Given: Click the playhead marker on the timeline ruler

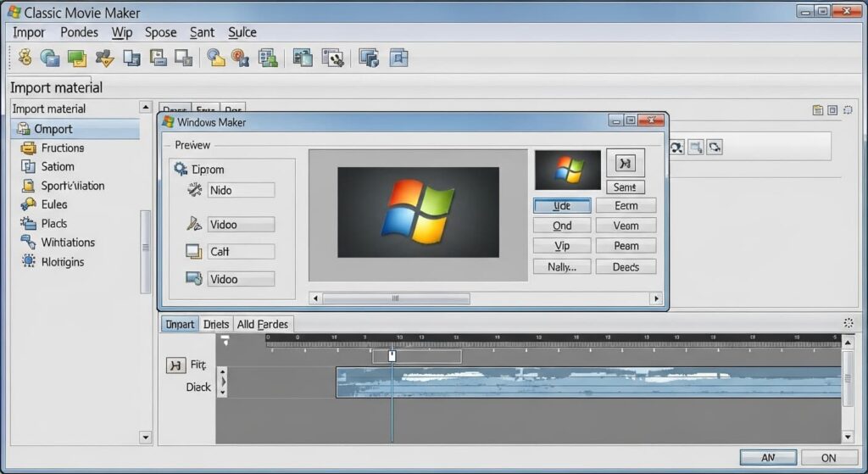Looking at the screenshot, I should pyautogui.click(x=392, y=355).
